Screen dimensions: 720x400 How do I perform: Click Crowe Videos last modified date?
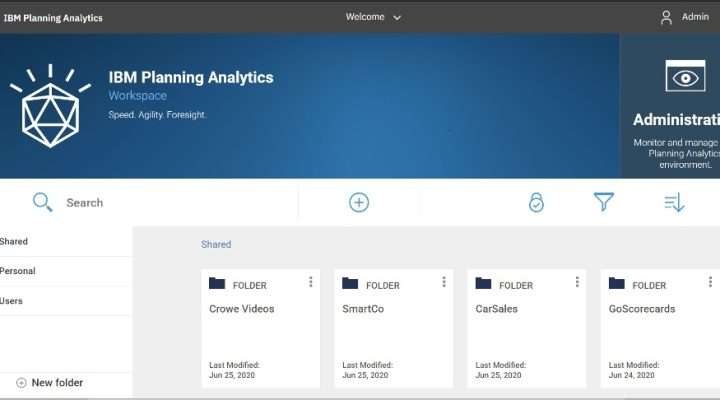(x=232, y=375)
